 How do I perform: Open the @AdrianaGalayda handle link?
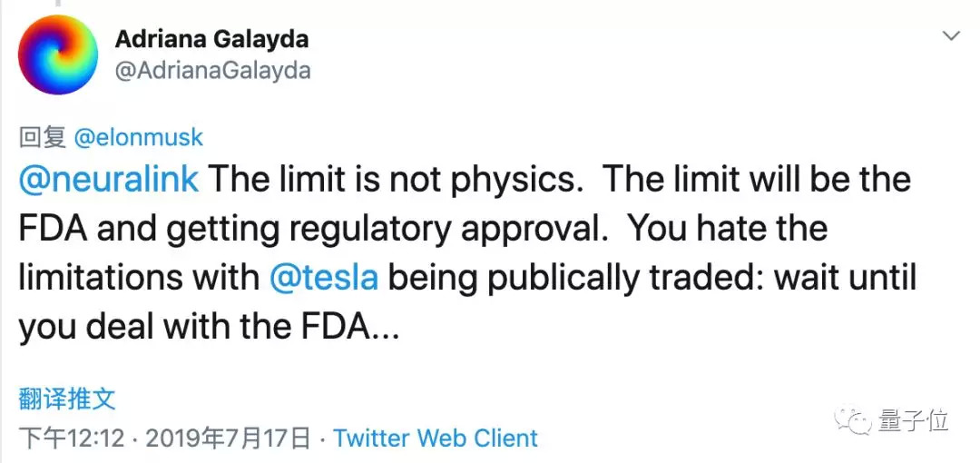pyautogui.click(x=212, y=70)
